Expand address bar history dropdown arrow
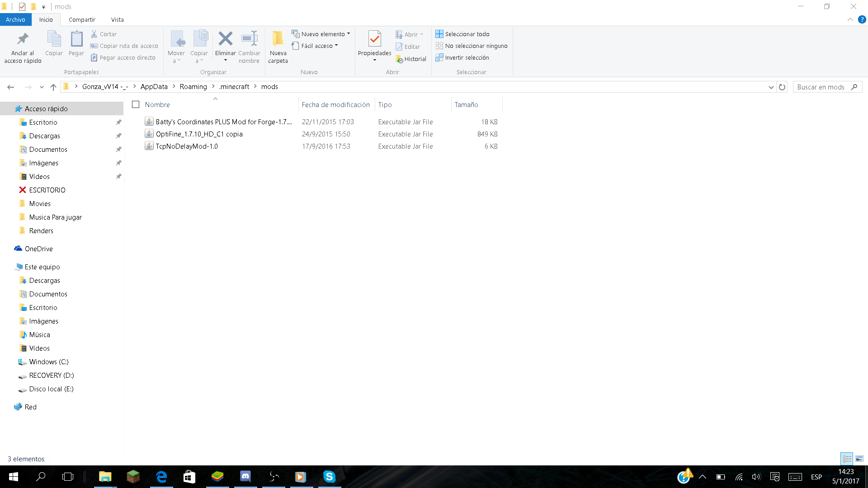 (x=771, y=87)
